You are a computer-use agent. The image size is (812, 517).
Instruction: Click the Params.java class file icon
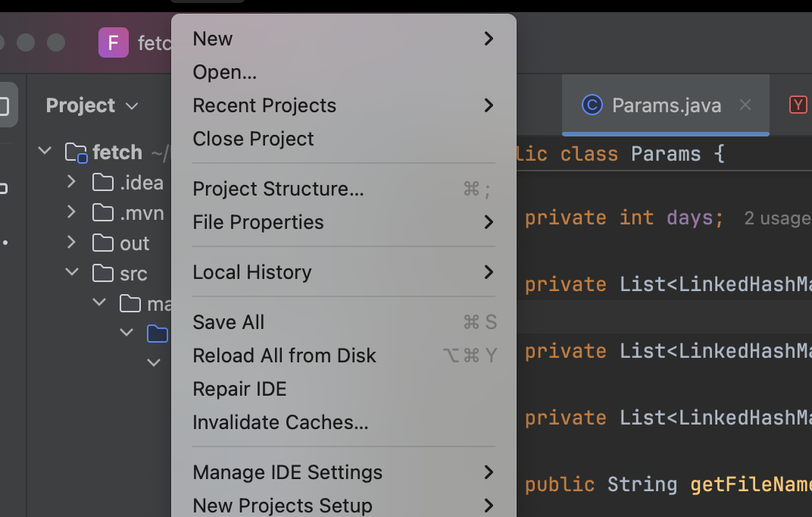[x=592, y=105]
